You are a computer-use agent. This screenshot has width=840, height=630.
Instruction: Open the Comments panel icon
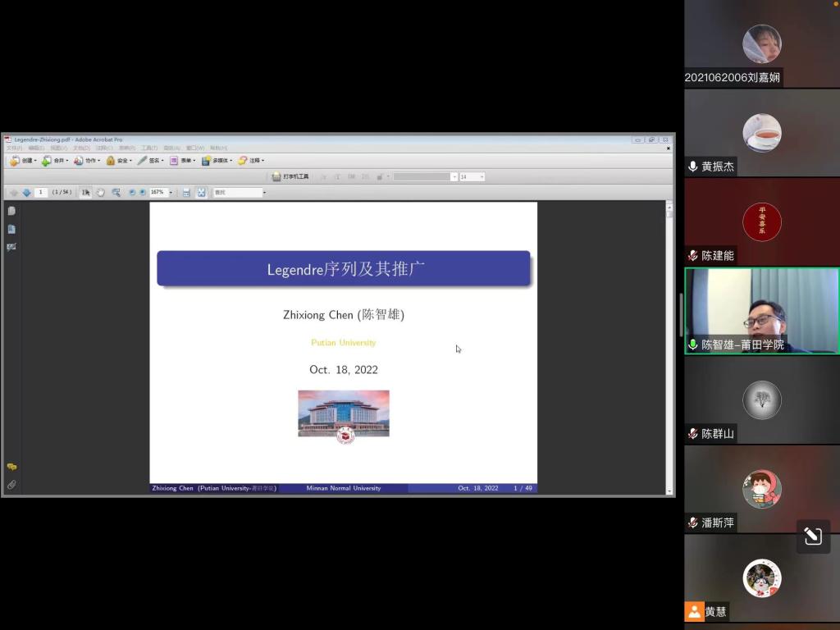(x=11, y=467)
